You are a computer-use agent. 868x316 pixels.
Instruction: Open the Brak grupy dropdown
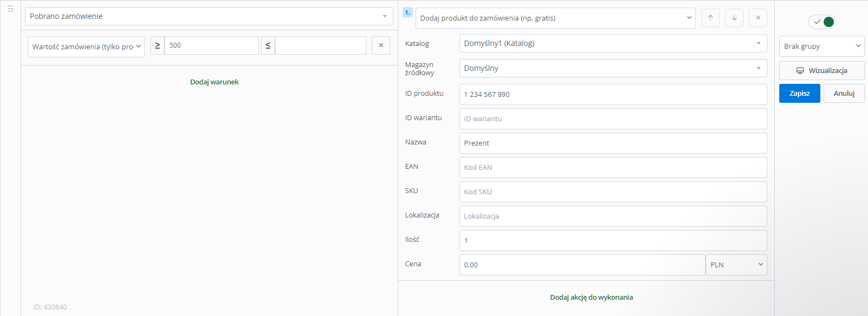pos(822,46)
